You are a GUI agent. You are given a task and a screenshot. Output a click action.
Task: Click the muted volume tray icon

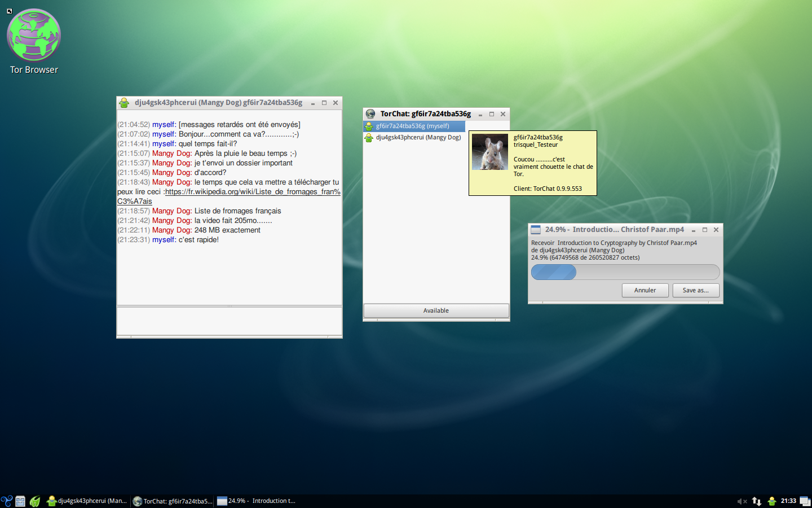pos(742,501)
